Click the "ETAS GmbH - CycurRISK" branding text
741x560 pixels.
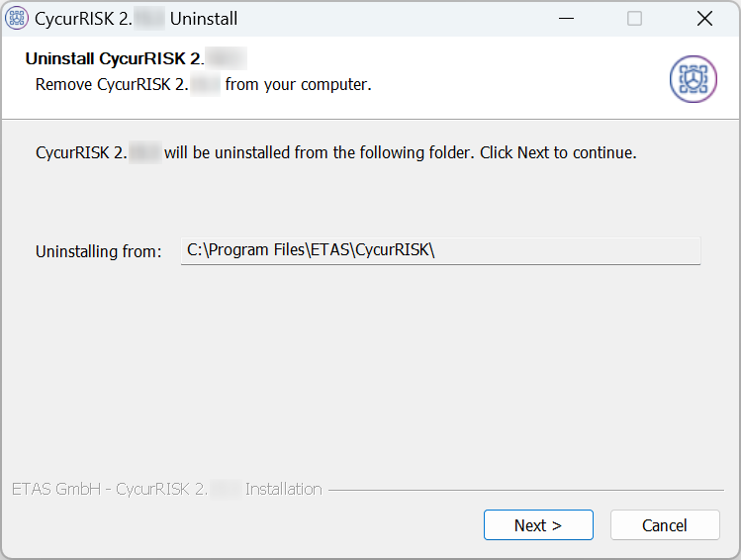pos(109,489)
